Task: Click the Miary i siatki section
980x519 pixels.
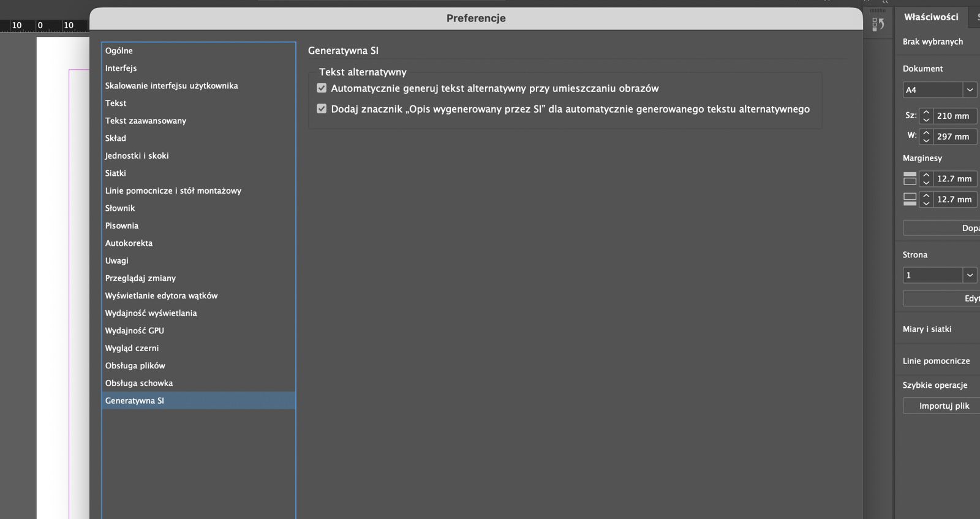Action: pyautogui.click(x=927, y=329)
